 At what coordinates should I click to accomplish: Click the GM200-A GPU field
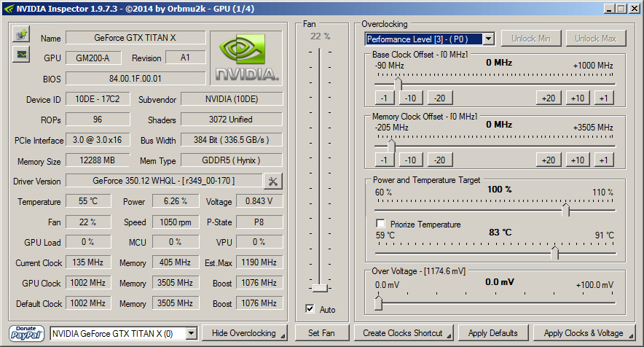tap(93, 58)
